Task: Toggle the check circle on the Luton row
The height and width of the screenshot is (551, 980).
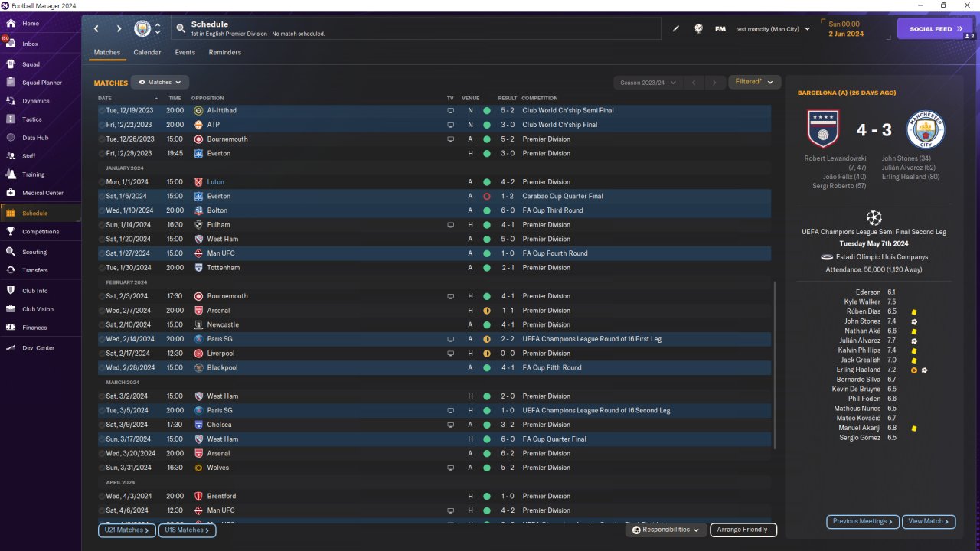Action: (103, 182)
